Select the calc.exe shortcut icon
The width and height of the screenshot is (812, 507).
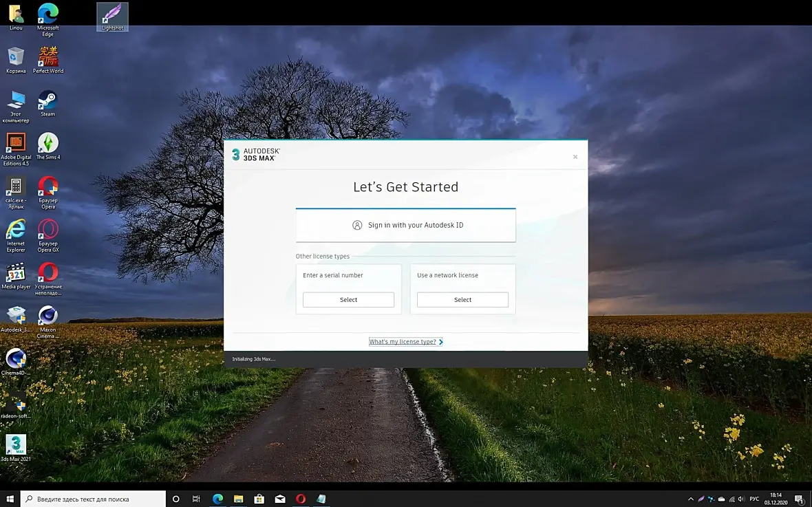pyautogui.click(x=16, y=192)
